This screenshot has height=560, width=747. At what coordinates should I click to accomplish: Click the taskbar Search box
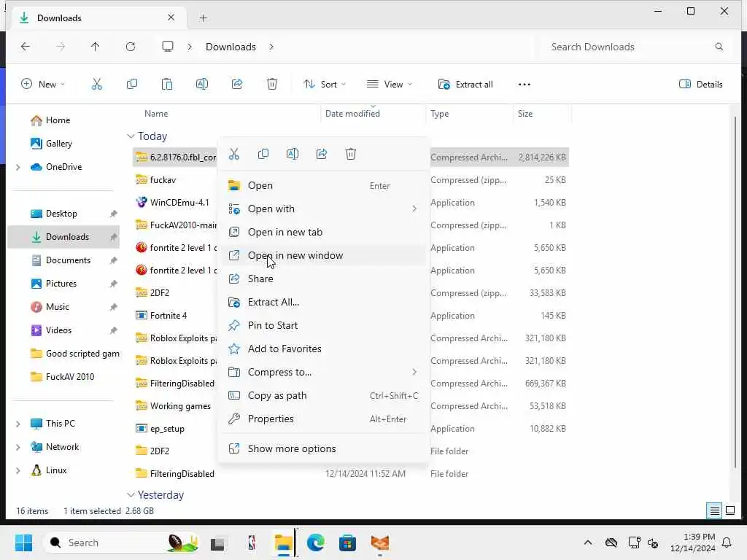[122, 542]
